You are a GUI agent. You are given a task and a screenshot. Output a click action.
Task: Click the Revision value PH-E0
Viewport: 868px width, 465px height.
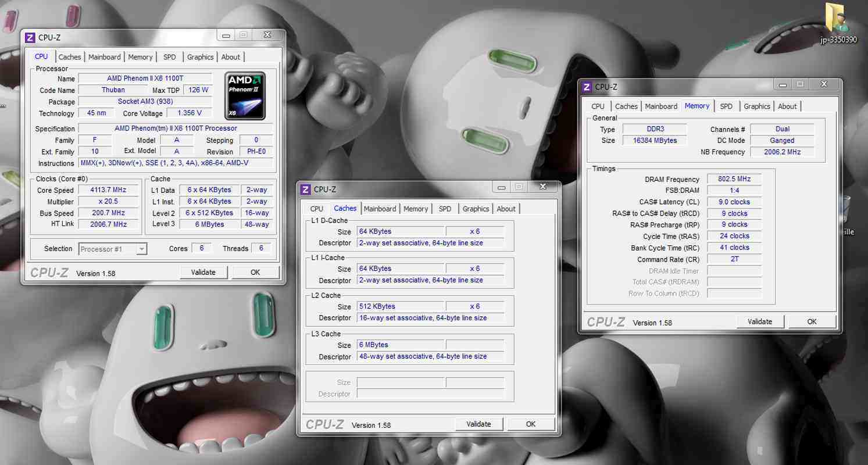256,152
